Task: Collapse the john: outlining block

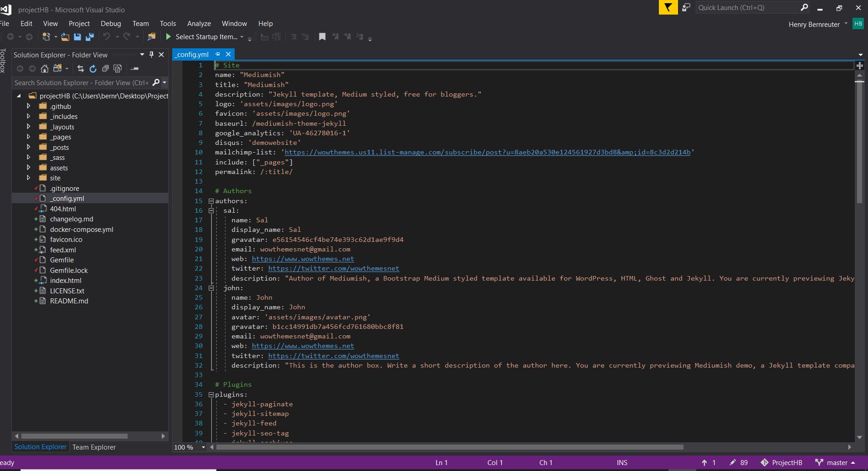Action: point(211,288)
